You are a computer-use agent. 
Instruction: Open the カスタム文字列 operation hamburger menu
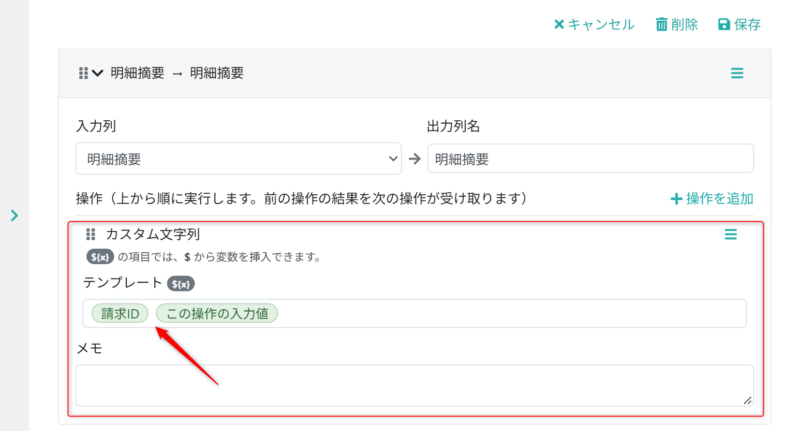tap(731, 234)
